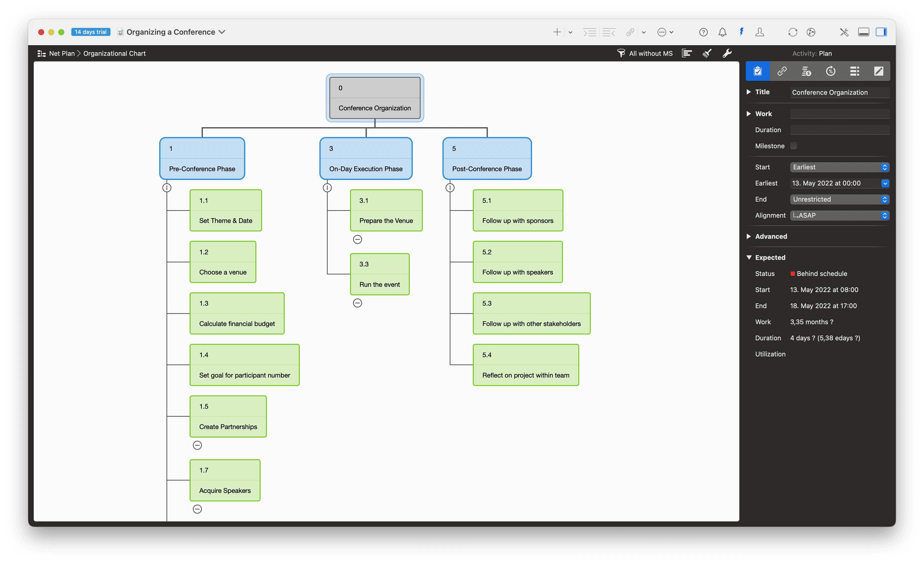924x564 pixels.
Task: Open the pencil notes inspector tab
Action: click(x=878, y=71)
